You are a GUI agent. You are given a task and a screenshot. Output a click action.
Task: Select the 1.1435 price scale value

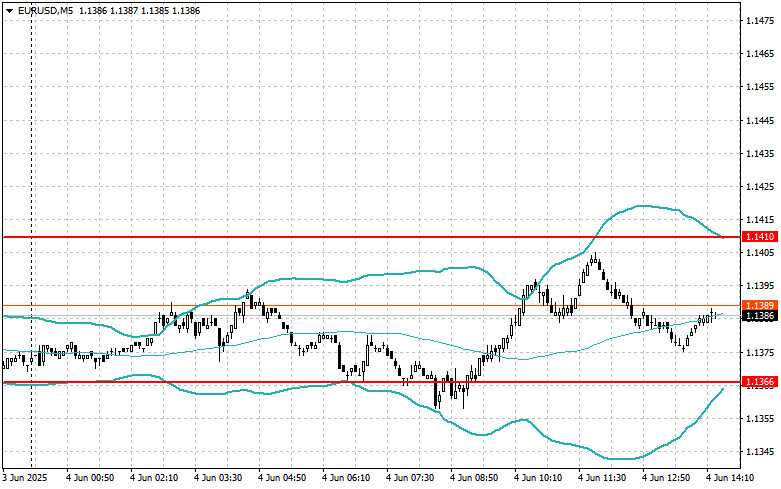click(760, 153)
